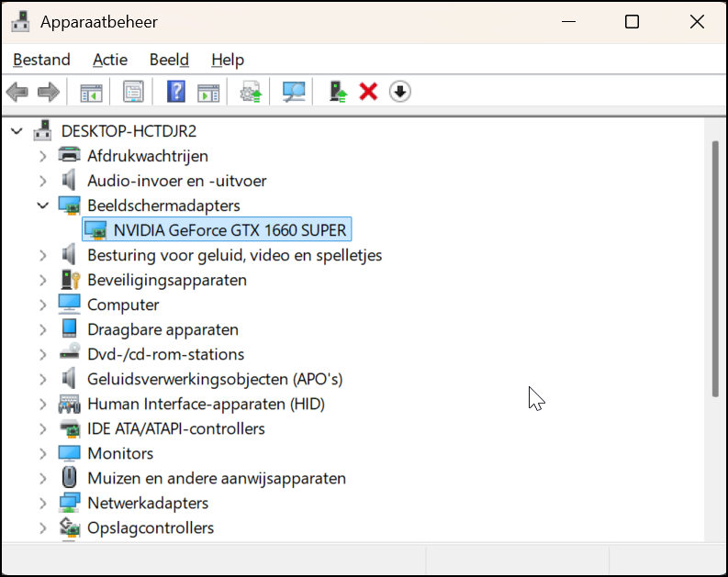This screenshot has height=577, width=728.
Task: Open the Actie menu
Action: pyautogui.click(x=110, y=60)
